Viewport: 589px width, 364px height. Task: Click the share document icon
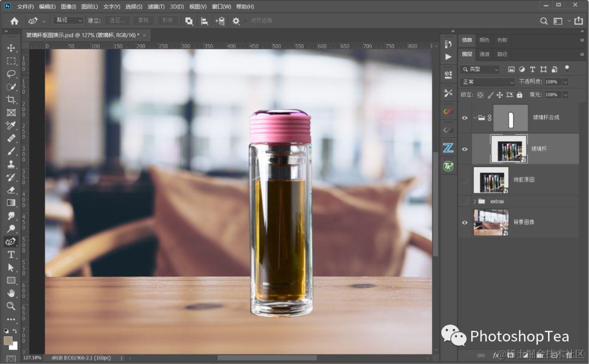(579, 21)
